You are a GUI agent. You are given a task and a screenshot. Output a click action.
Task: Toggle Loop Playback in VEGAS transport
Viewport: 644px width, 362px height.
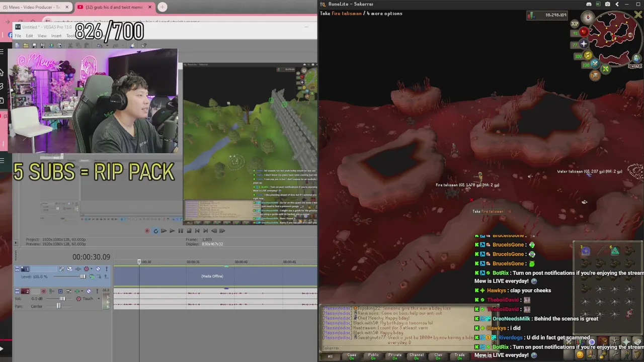click(x=155, y=231)
